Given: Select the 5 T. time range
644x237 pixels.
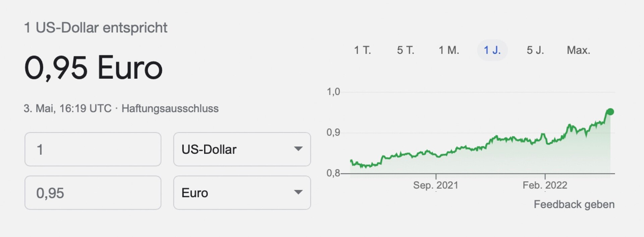Looking at the screenshot, I should 406,50.
